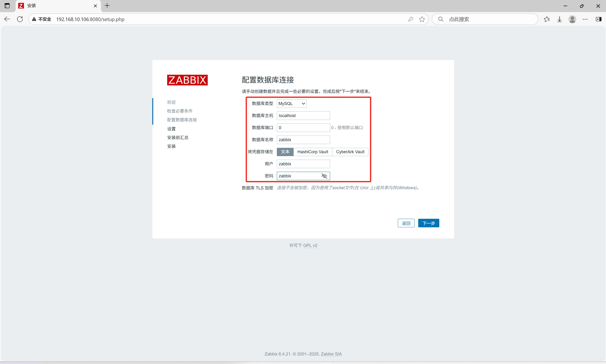The width and height of the screenshot is (606, 364).
Task: Select the 配置数据库连接 setup step
Action: tap(182, 120)
